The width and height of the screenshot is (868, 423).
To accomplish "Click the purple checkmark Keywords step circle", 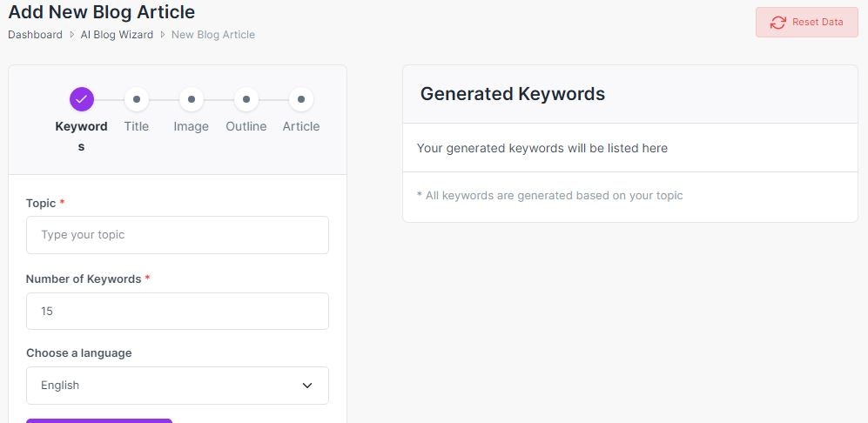I will pos(81,99).
